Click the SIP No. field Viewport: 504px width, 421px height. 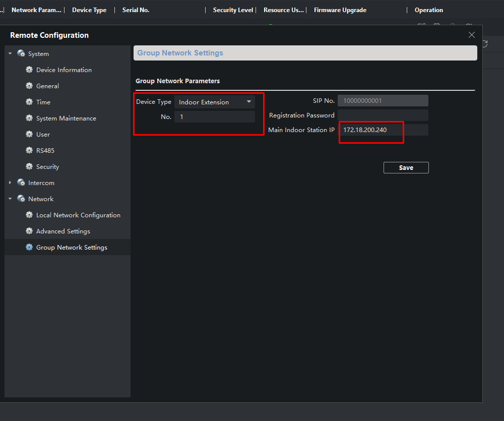383,101
